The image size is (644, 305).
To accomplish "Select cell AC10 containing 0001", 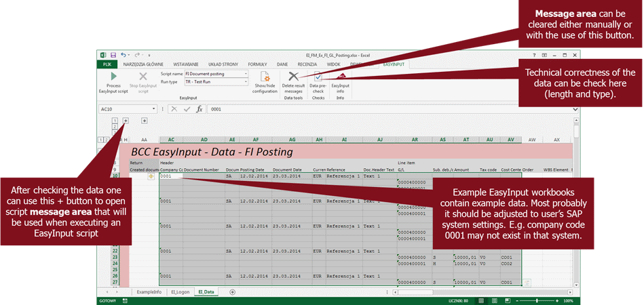I will click(x=171, y=176).
